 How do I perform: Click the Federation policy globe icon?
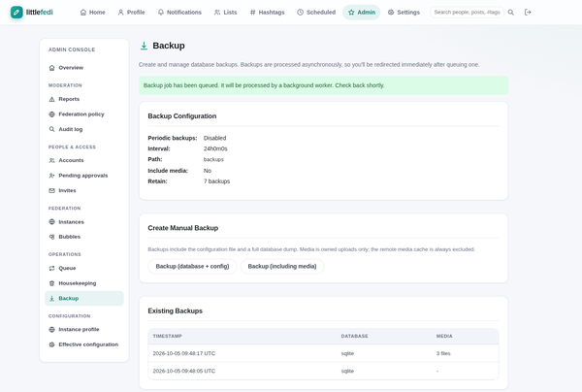[x=52, y=114]
